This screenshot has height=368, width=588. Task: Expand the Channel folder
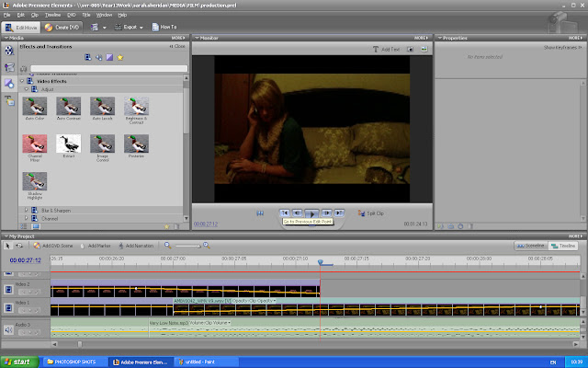pos(27,219)
